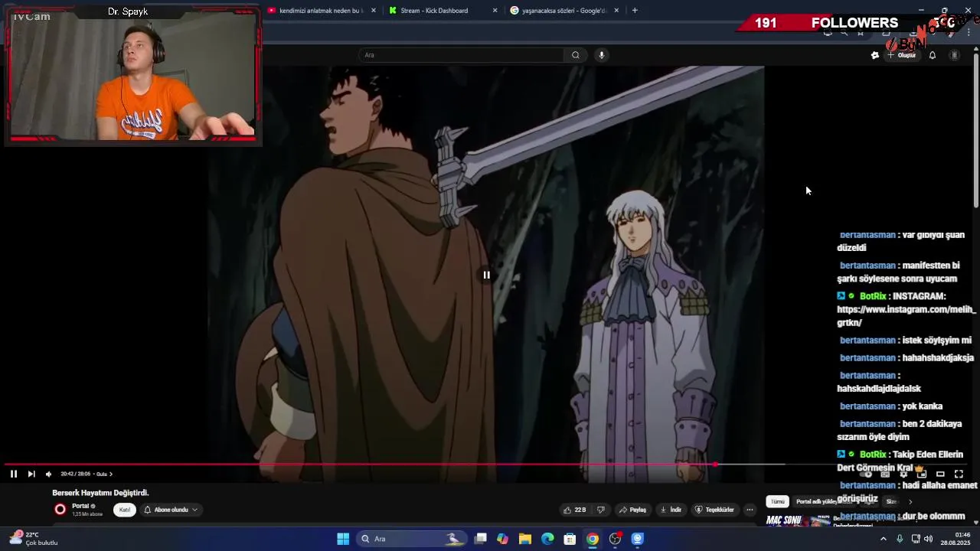Open the Instagram link in BotRix chat message

click(906, 316)
